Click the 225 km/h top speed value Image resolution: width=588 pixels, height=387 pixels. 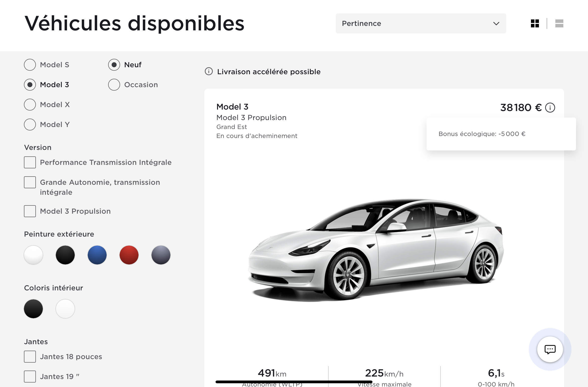(x=384, y=373)
